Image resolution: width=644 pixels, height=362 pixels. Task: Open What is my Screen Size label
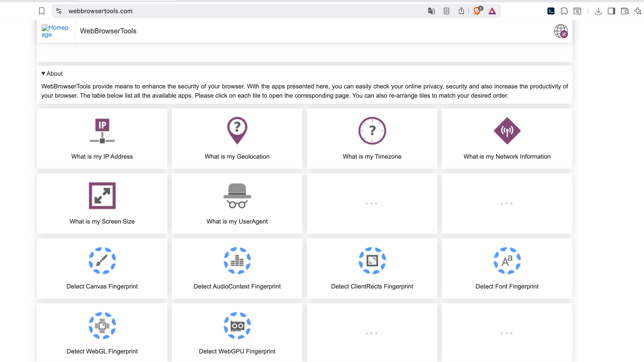click(102, 221)
